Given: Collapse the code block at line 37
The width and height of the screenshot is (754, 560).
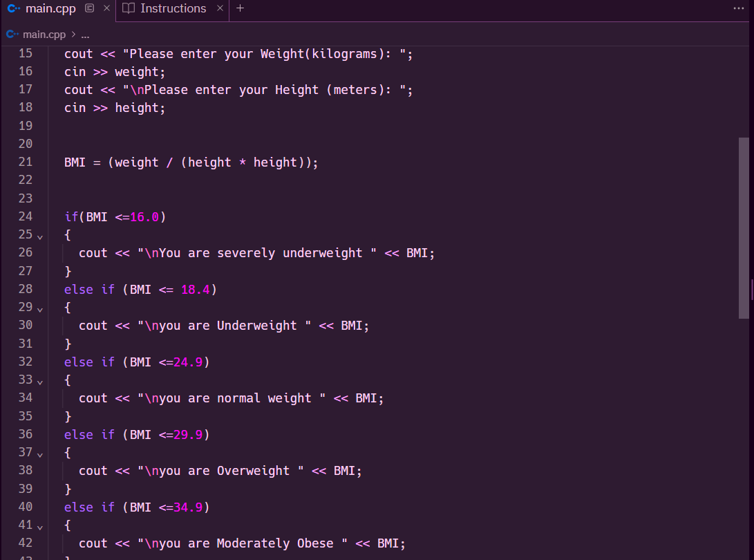Looking at the screenshot, I should [40, 455].
